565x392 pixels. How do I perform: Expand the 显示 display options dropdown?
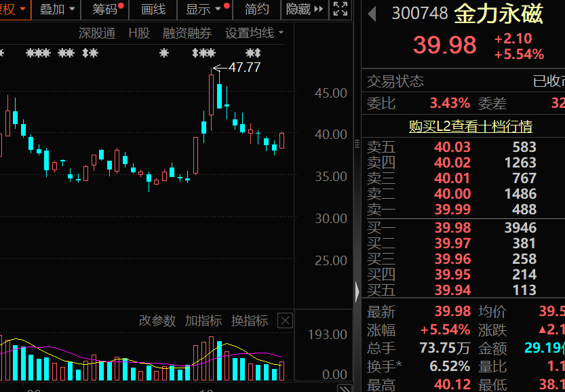202,9
